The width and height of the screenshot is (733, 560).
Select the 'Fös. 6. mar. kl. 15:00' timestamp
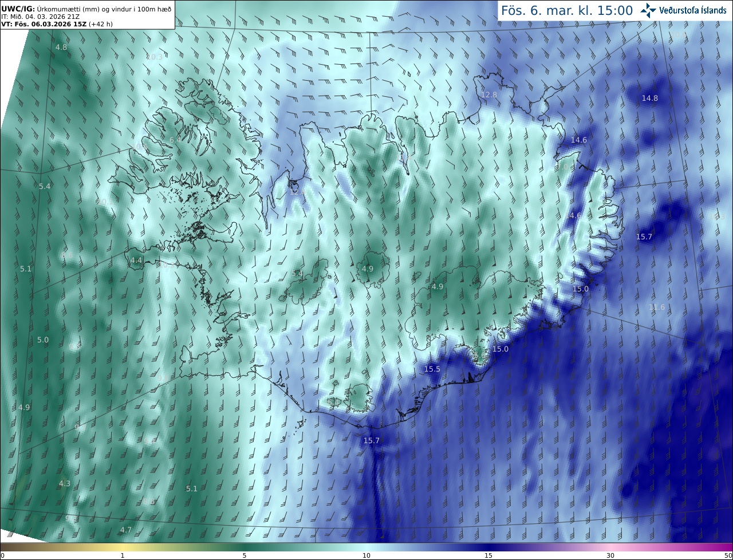(567, 10)
